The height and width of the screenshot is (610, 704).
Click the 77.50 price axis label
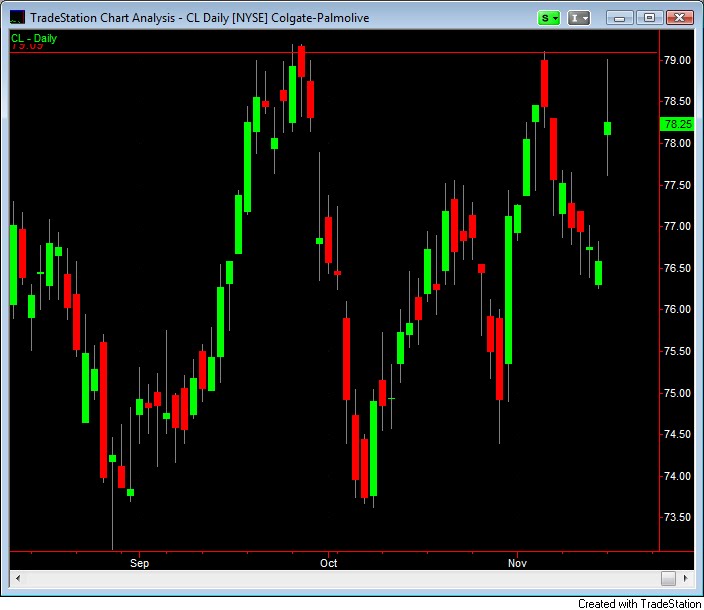tap(678, 185)
